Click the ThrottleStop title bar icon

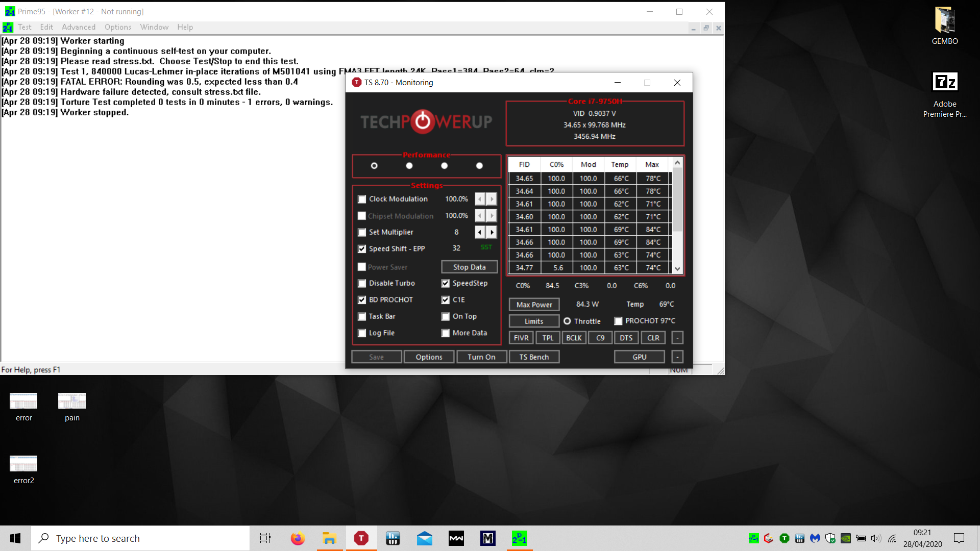coord(357,82)
